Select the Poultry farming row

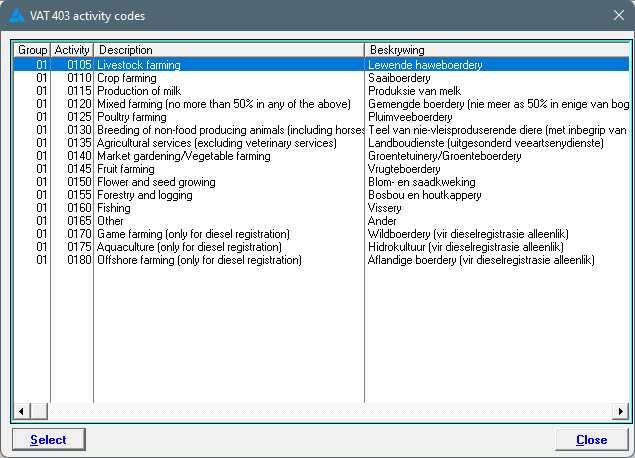click(x=321, y=117)
